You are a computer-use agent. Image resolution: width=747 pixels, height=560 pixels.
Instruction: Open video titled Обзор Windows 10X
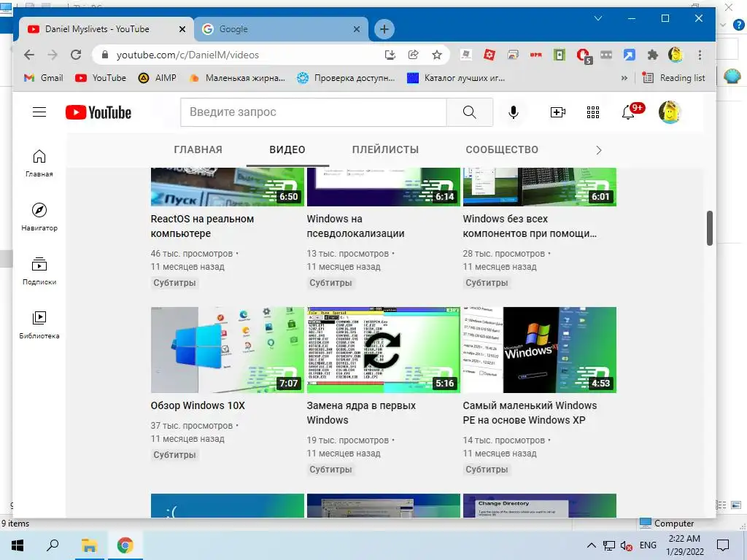pos(198,405)
